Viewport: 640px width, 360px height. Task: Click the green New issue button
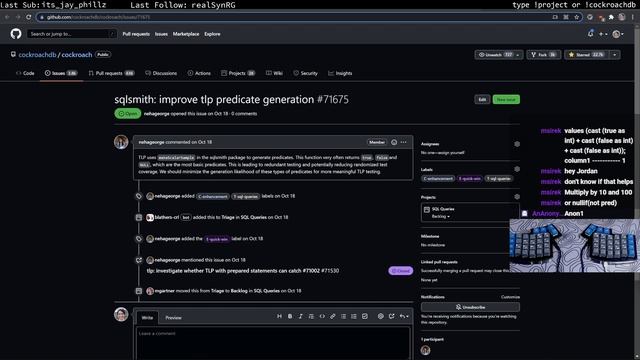point(506,100)
